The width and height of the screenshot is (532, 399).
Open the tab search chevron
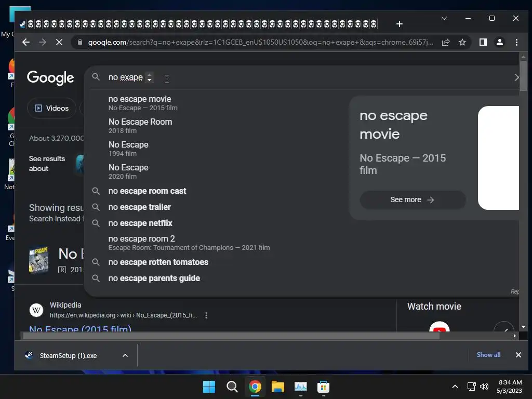coord(444,18)
